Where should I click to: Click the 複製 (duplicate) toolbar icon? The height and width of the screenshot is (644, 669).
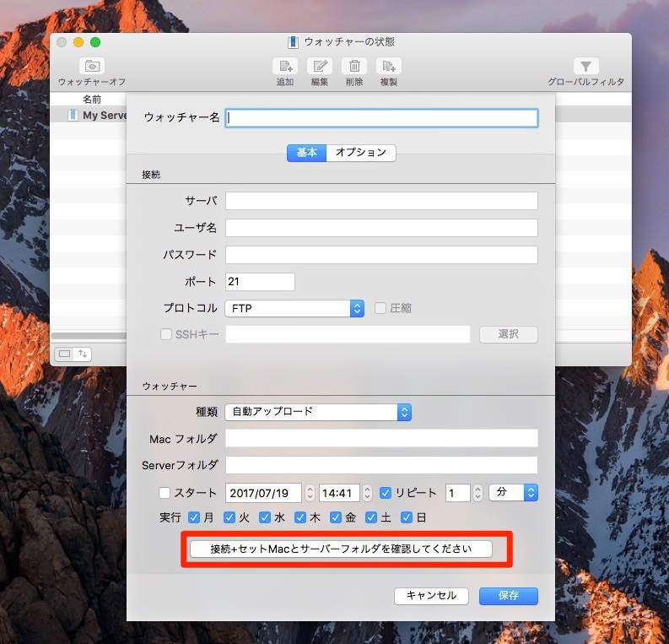click(x=388, y=66)
